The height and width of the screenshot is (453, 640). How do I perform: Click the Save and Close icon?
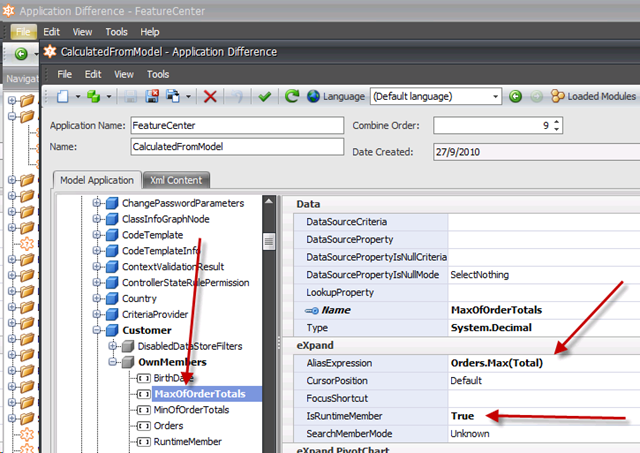pos(152,96)
